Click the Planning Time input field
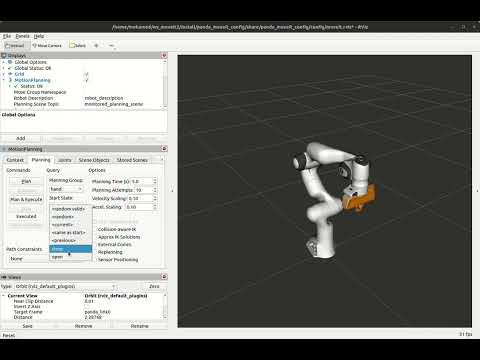The width and height of the screenshot is (480, 360). (141, 181)
